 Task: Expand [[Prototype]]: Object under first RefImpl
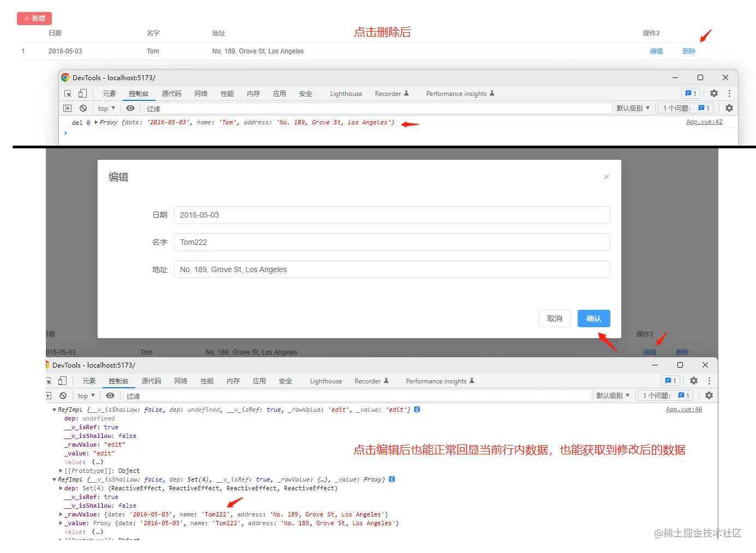(x=61, y=471)
